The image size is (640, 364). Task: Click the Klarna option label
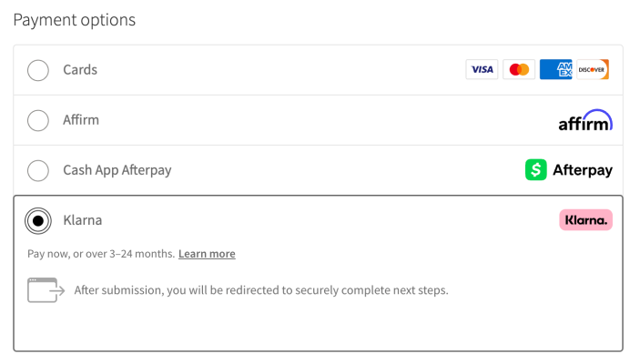tap(82, 220)
